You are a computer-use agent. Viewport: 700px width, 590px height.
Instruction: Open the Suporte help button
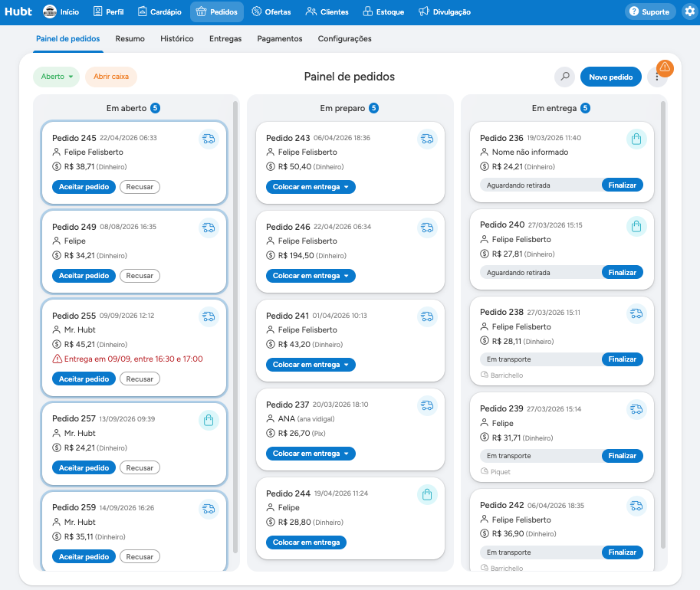coord(650,11)
